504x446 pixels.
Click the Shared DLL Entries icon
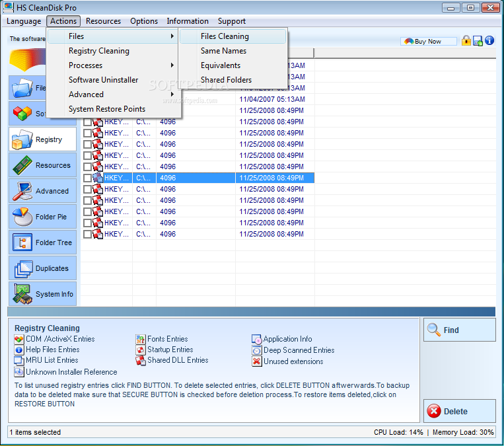click(141, 361)
